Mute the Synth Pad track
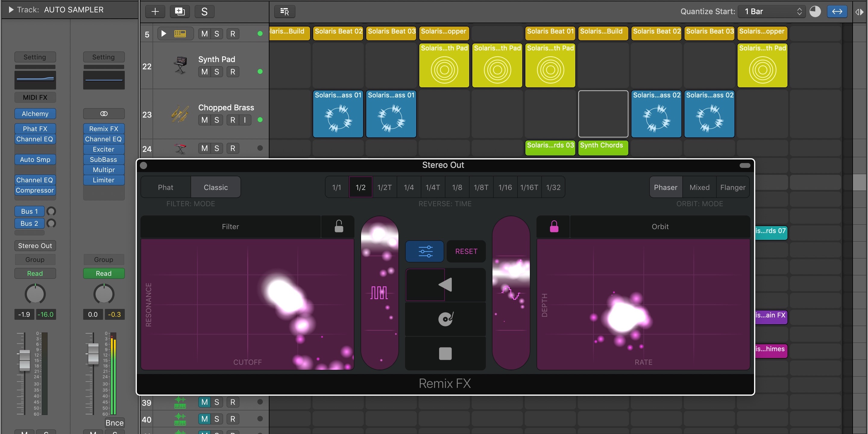The width and height of the screenshot is (868, 434). coord(204,72)
